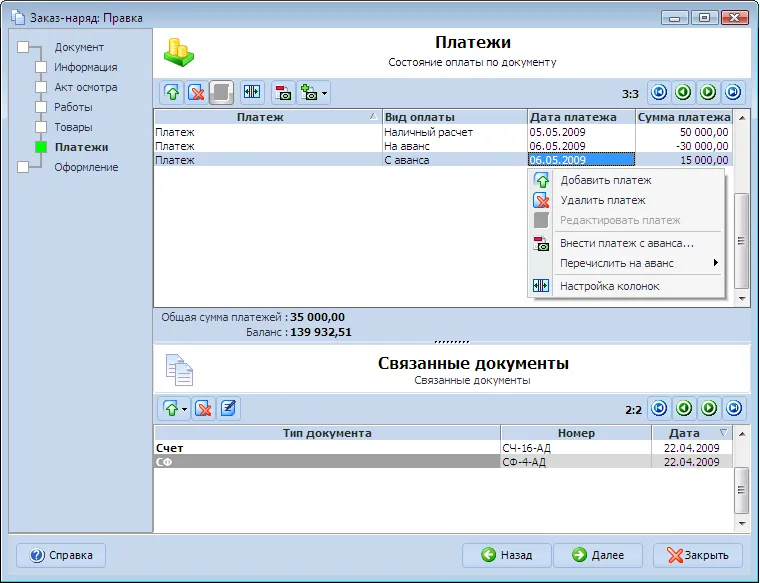The width and height of the screenshot is (760, 583).
Task: Go to next related document record
Action: pyautogui.click(x=709, y=408)
